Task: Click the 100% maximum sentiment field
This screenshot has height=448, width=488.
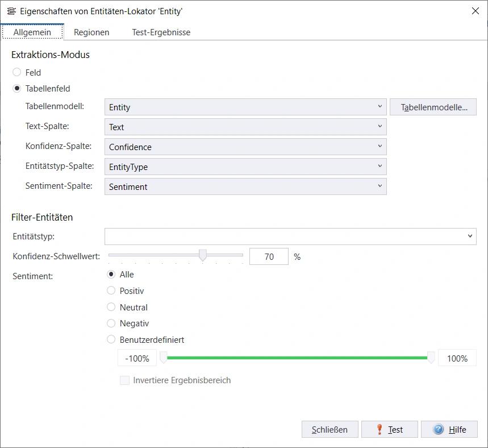Action: click(x=457, y=358)
